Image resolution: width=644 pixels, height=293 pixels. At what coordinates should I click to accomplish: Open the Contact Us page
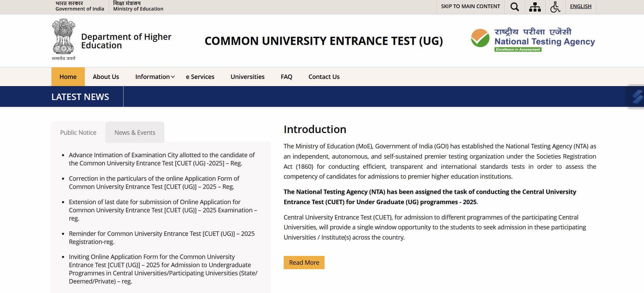pyautogui.click(x=324, y=77)
